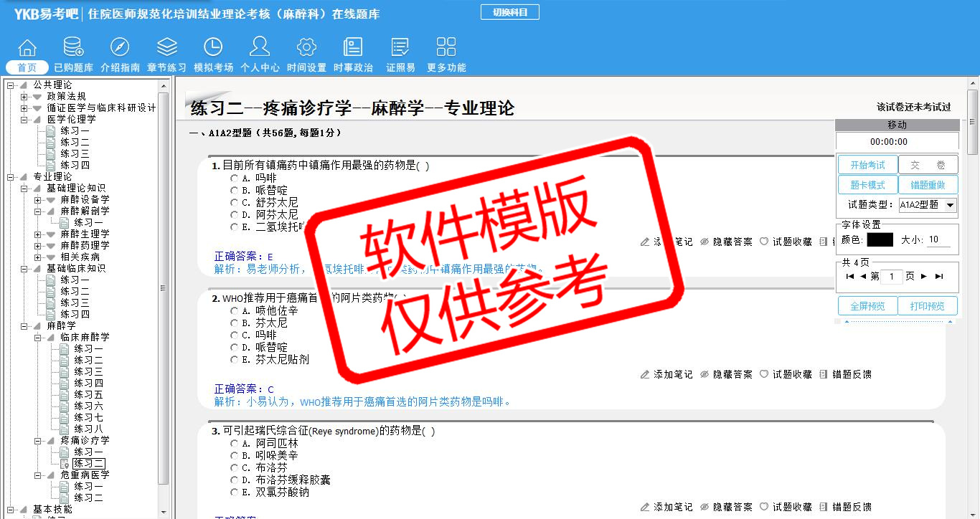Viewport: 980px width, 519px height.
Task: Click the 切换科目 button
Action: click(x=509, y=12)
